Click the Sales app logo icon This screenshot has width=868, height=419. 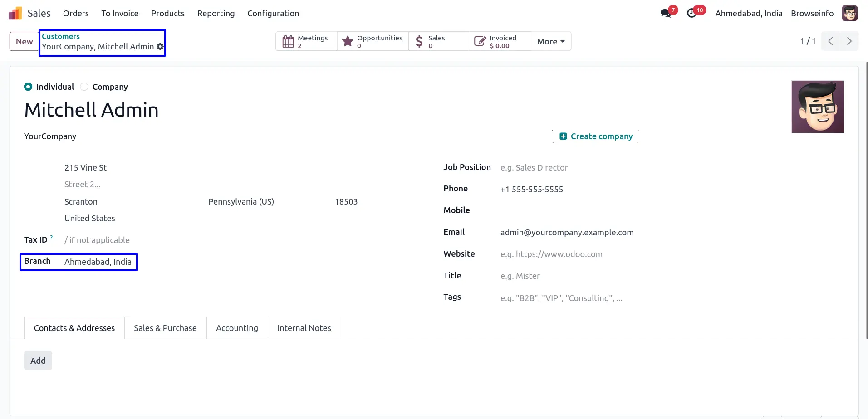(15, 14)
